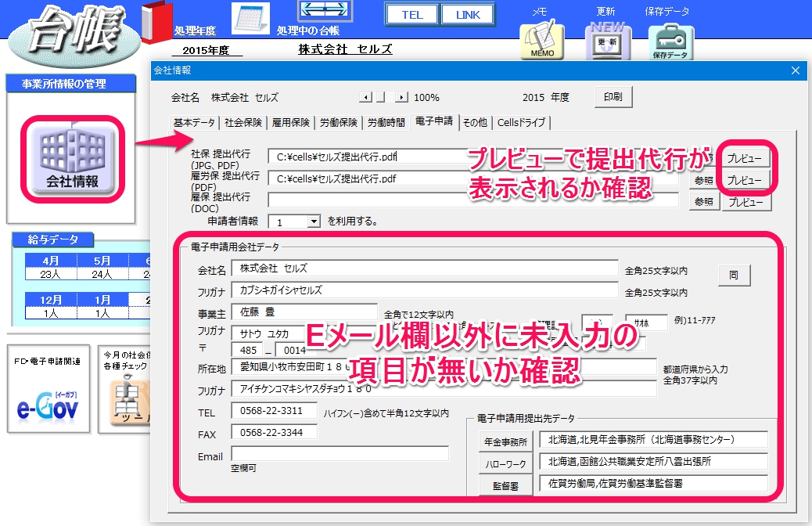Click プレビュー for 雇労保 提出代行 PDF

[744, 180]
